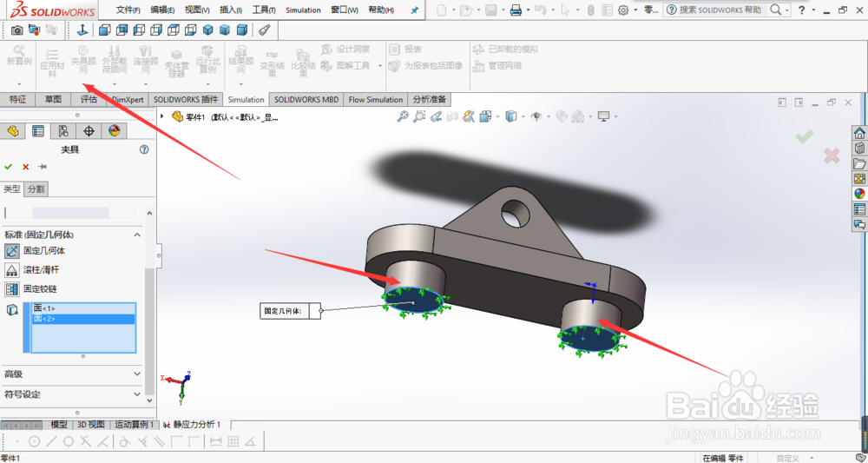Open the Simulation menu
The width and height of the screenshot is (868, 463).
(x=303, y=10)
